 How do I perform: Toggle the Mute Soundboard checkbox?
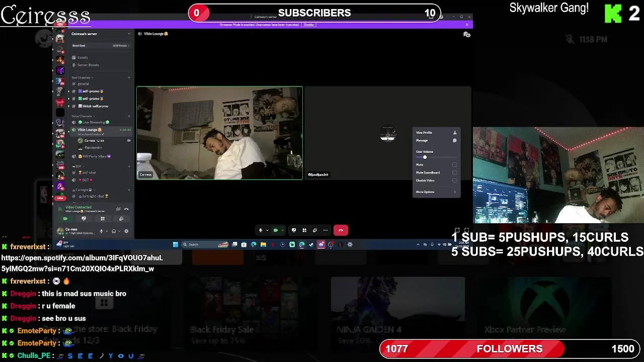[455, 172]
